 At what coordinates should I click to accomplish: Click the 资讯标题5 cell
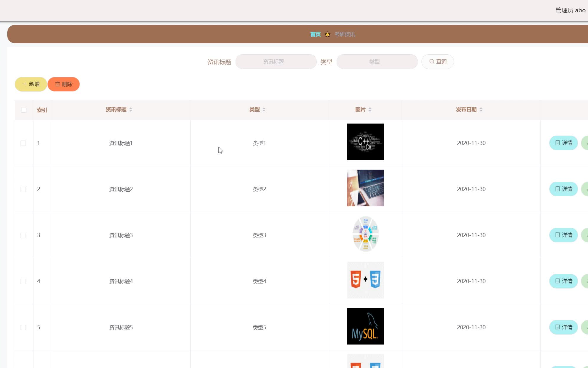pyautogui.click(x=121, y=328)
